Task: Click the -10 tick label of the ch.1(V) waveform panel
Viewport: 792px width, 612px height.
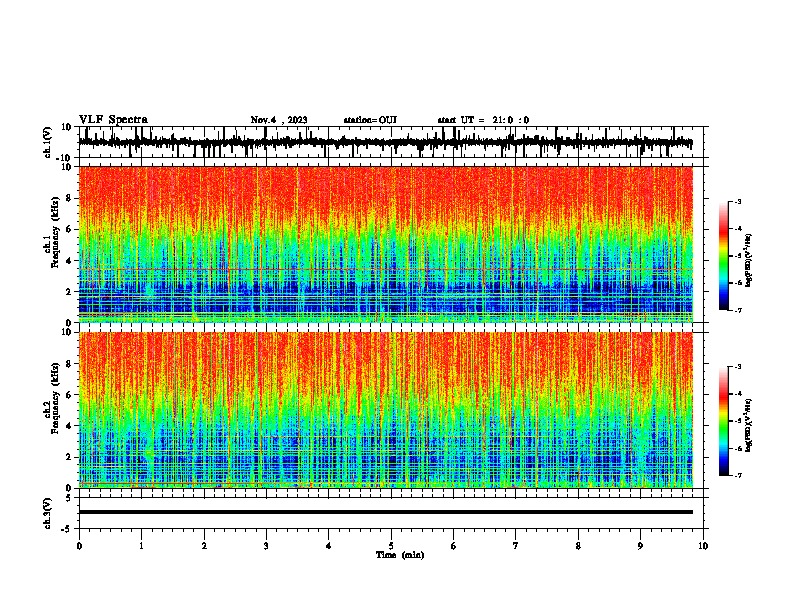Action: tap(65, 158)
